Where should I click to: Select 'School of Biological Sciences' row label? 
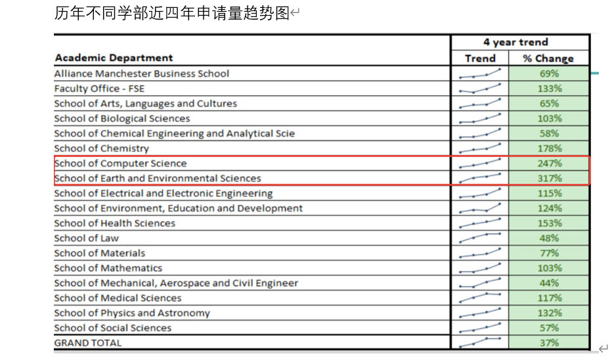[x=121, y=119]
